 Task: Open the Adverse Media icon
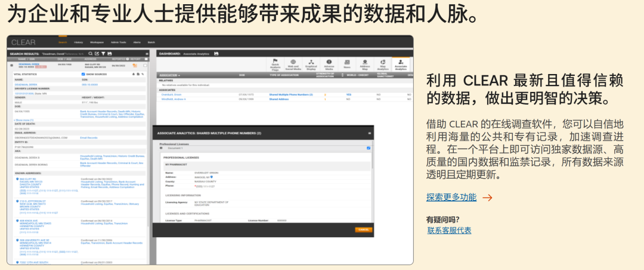tap(329, 65)
